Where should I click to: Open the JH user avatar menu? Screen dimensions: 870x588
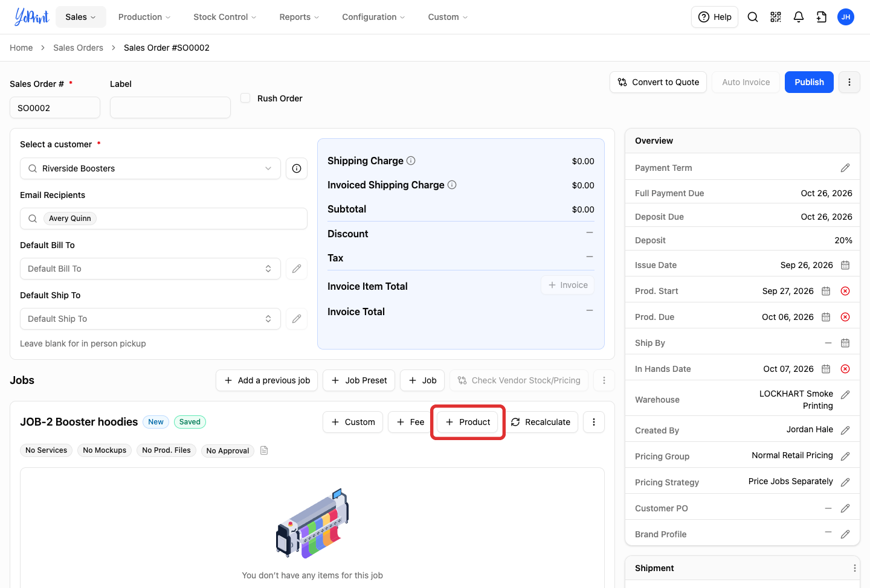[x=846, y=17]
